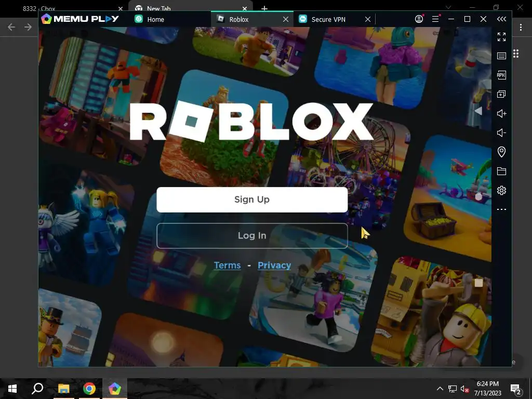Select the New Tab browser tab in Chrome
The image size is (532, 399).
(190, 7)
